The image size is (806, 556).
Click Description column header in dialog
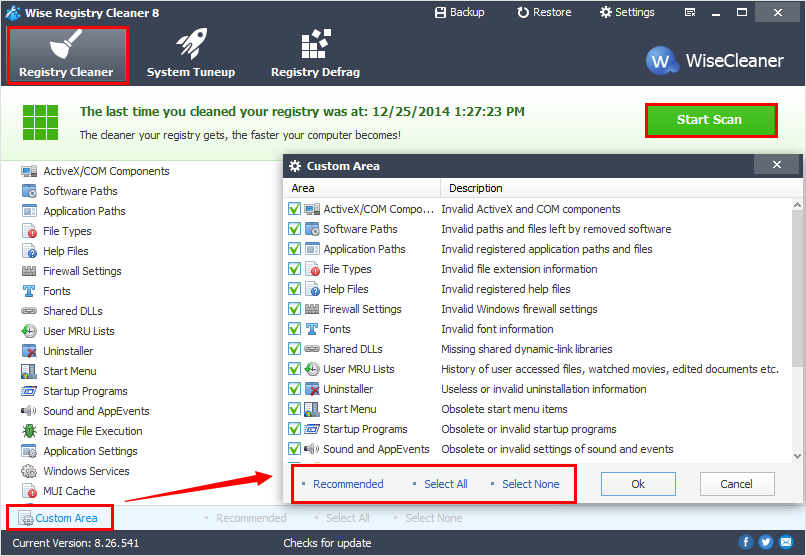pyautogui.click(x=621, y=188)
